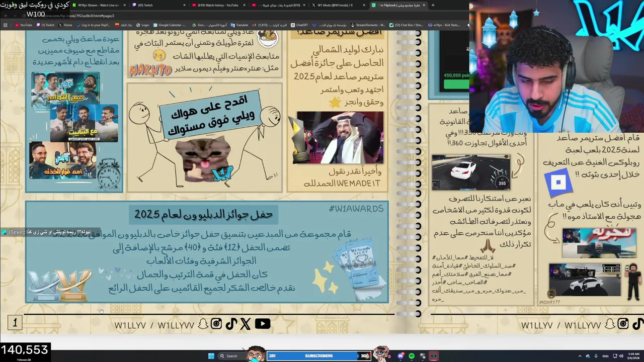Open the Log in to your PayPal bookmark
Screen dimensions: 644x362
tap(93, 25)
